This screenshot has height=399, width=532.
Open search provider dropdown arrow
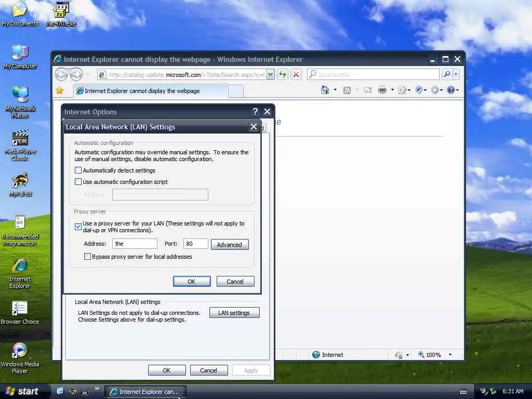(456, 74)
